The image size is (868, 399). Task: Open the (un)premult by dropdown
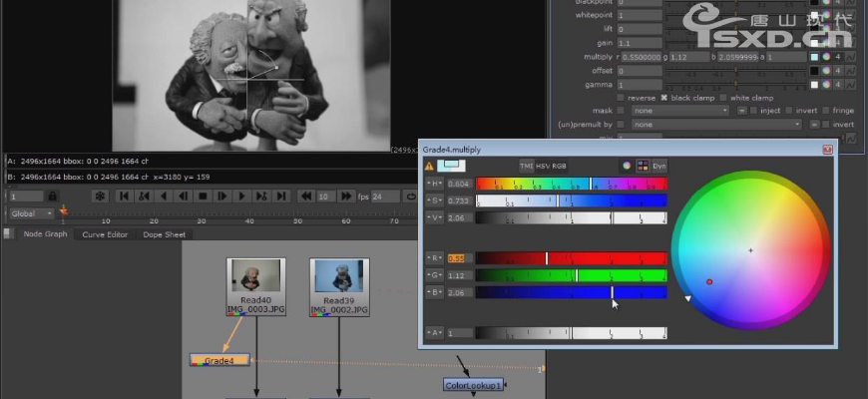pyautogui.click(x=716, y=125)
